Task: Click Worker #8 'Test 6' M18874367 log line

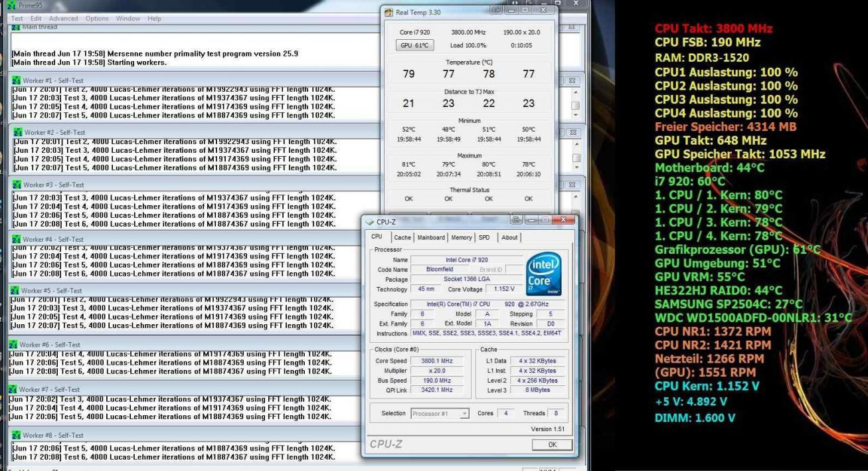Action: click(174, 457)
